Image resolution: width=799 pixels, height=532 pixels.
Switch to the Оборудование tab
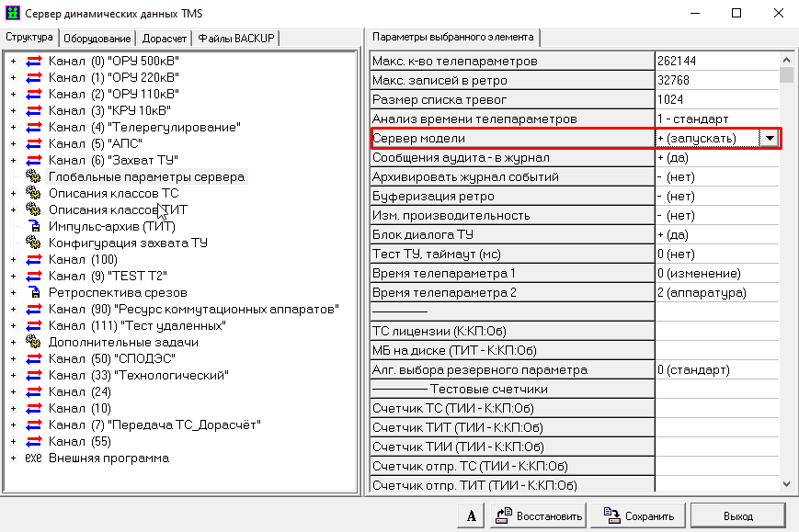[x=97, y=38]
